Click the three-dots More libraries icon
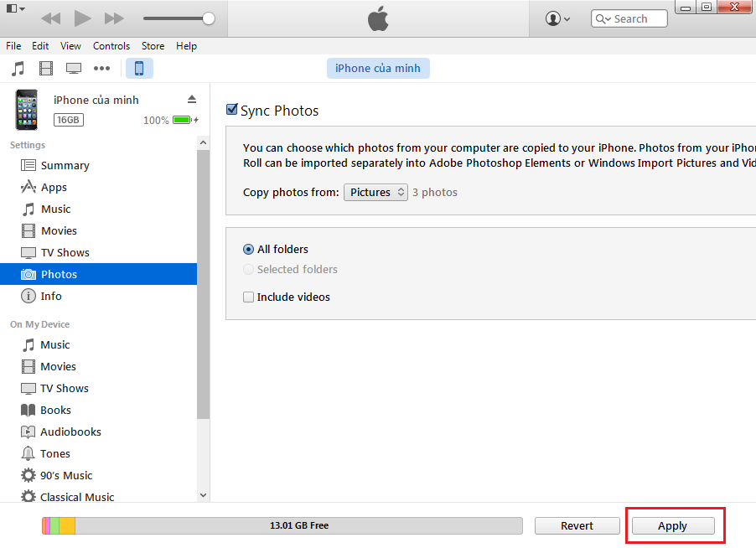This screenshot has height=548, width=756. [x=101, y=68]
